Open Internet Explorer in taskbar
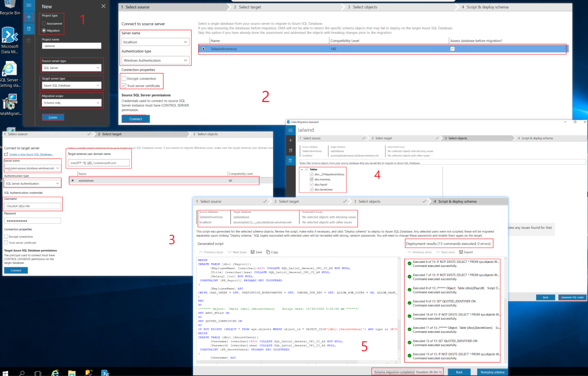This screenshot has height=376, width=588. point(55,372)
